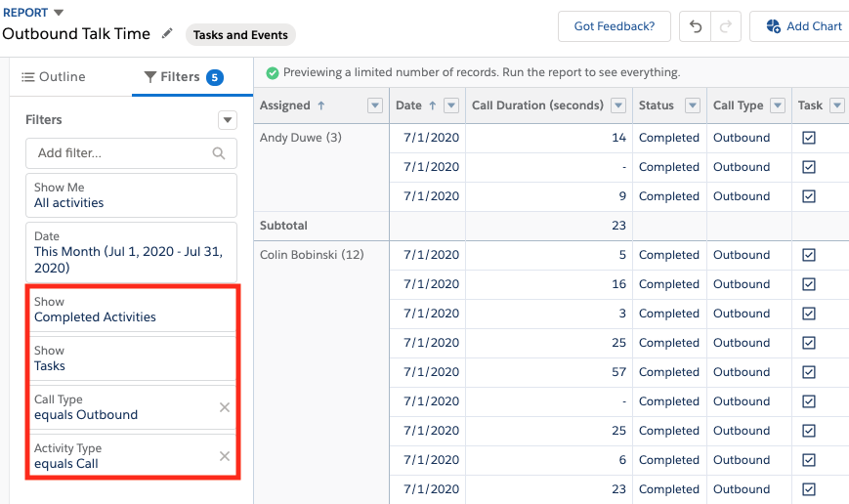
Task: Open the Filters panel dropdown menu
Action: pyautogui.click(x=228, y=120)
